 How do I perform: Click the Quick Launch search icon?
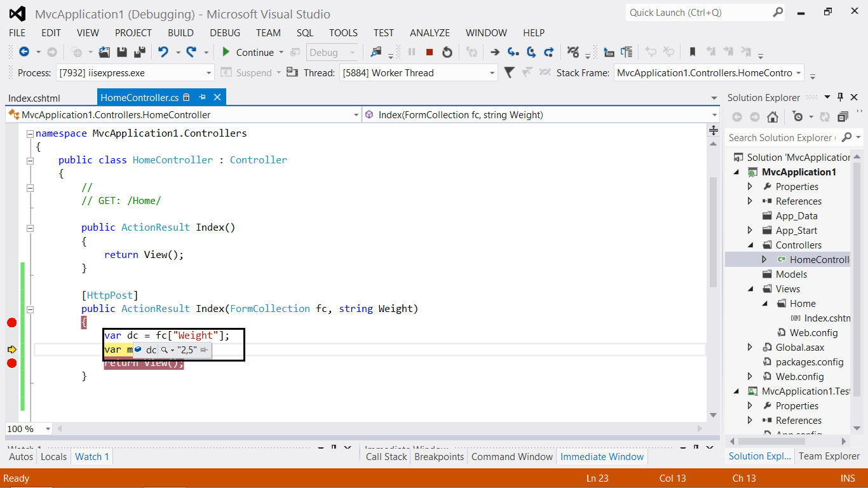[778, 12]
